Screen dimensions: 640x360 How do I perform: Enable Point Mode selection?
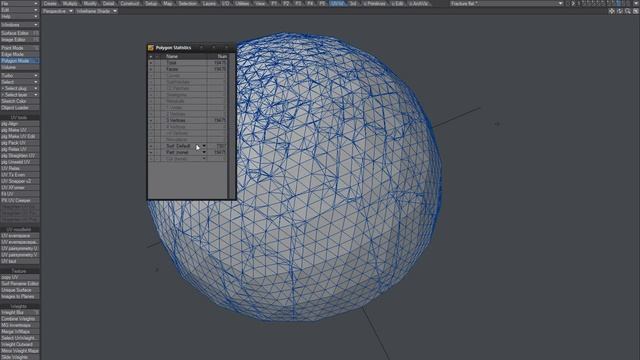tap(20, 48)
